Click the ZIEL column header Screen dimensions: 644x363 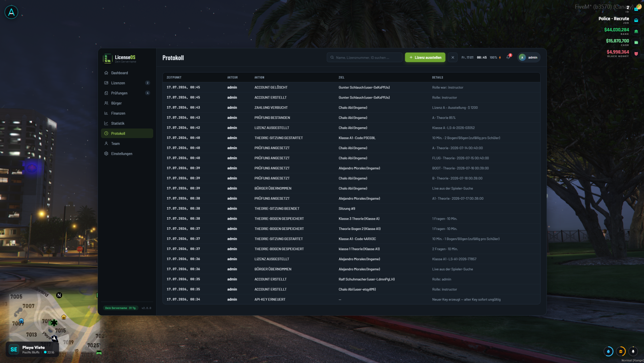[x=341, y=78]
